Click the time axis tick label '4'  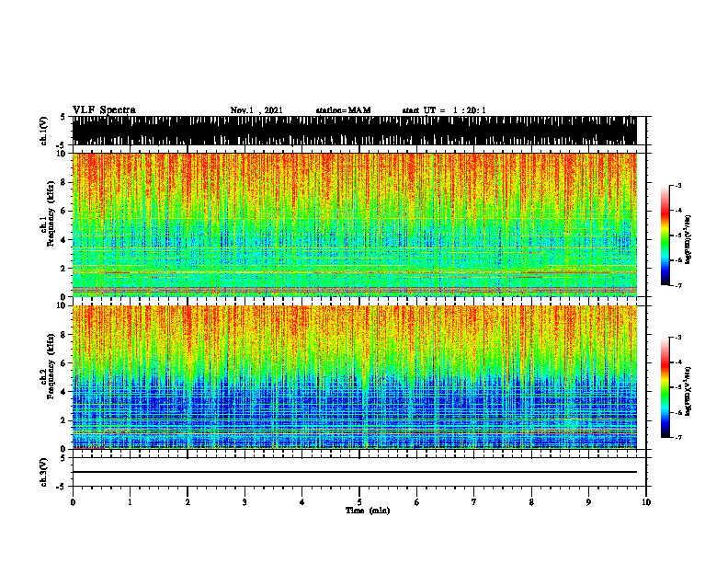click(302, 502)
